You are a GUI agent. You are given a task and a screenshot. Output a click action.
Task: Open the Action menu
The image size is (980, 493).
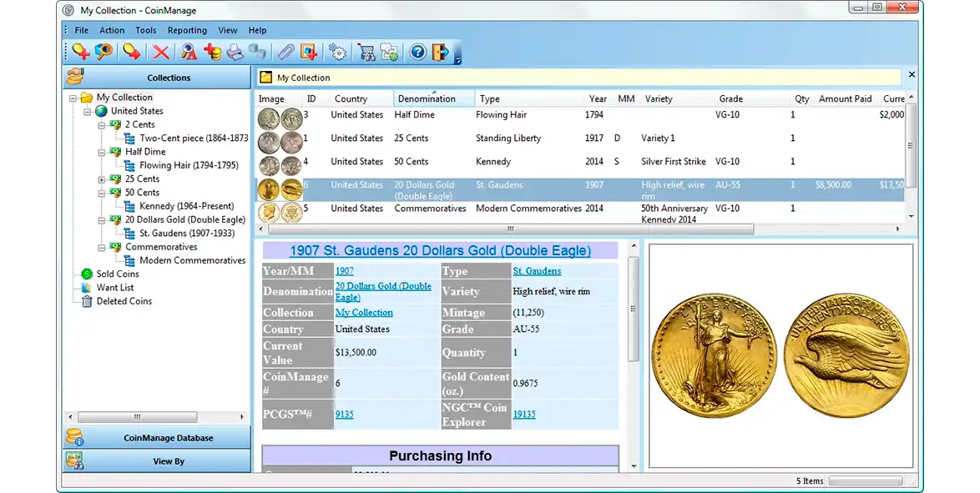tap(112, 30)
